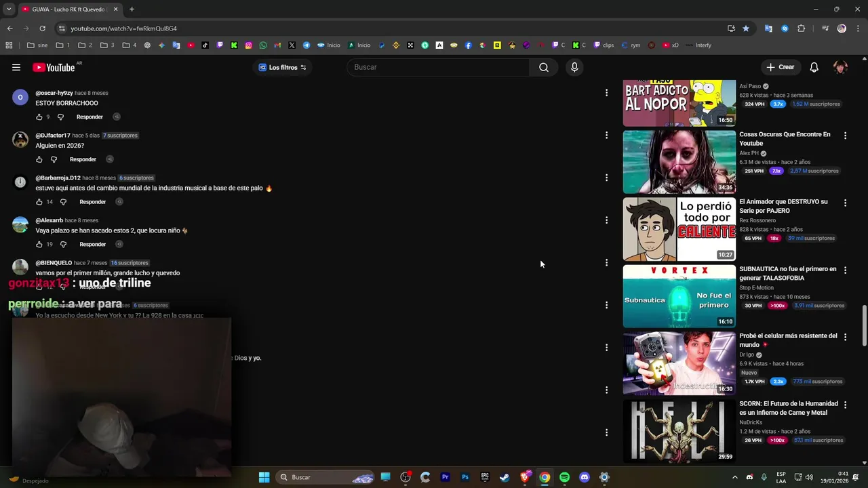Open options menu for @Barbarroja.D12 comment

coord(606,178)
